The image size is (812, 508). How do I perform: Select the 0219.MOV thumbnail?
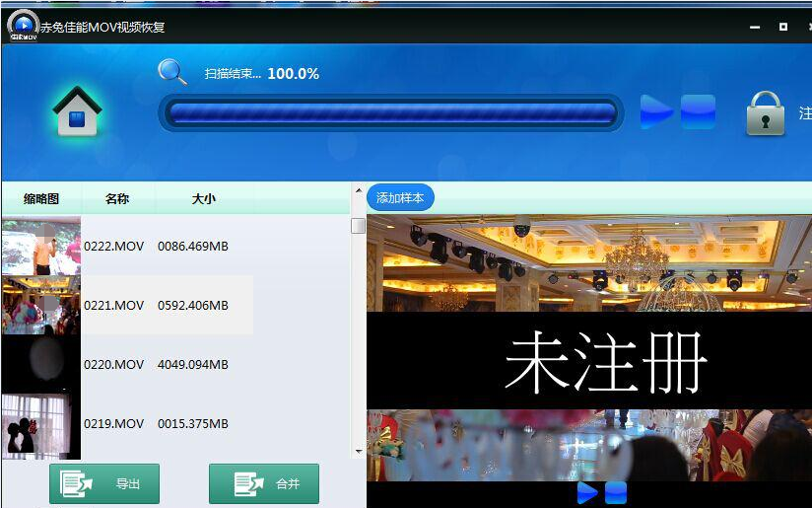tap(41, 426)
